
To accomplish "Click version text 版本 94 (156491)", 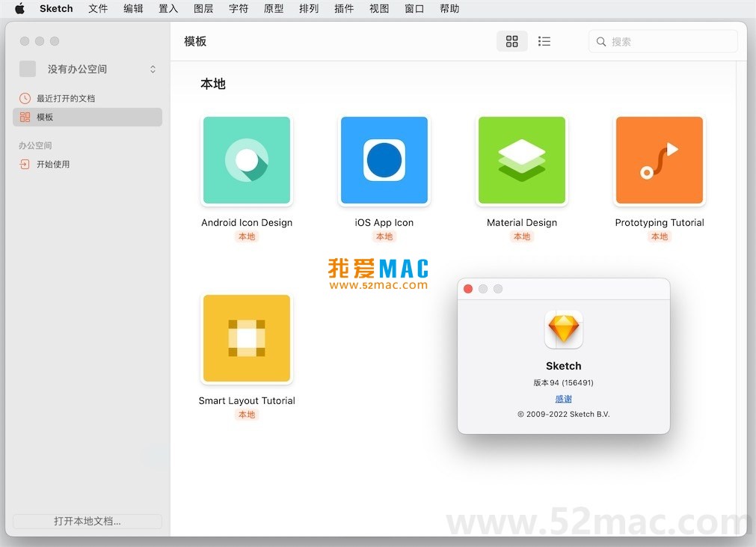I will [563, 382].
